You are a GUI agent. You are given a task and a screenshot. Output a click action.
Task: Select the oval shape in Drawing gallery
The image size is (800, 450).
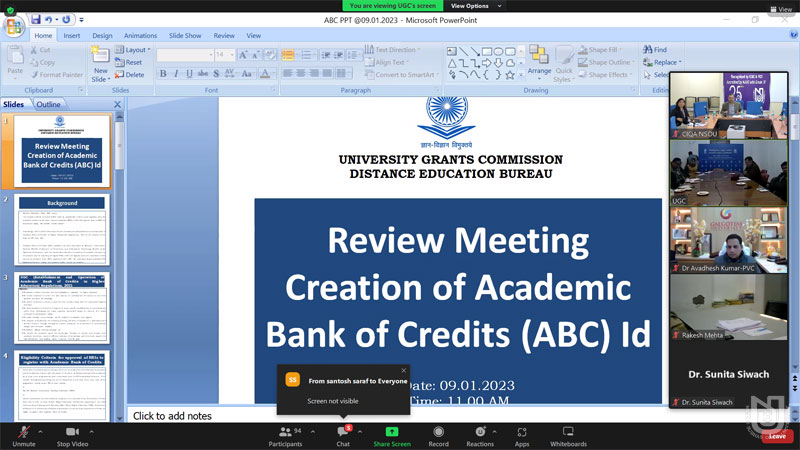[x=498, y=52]
